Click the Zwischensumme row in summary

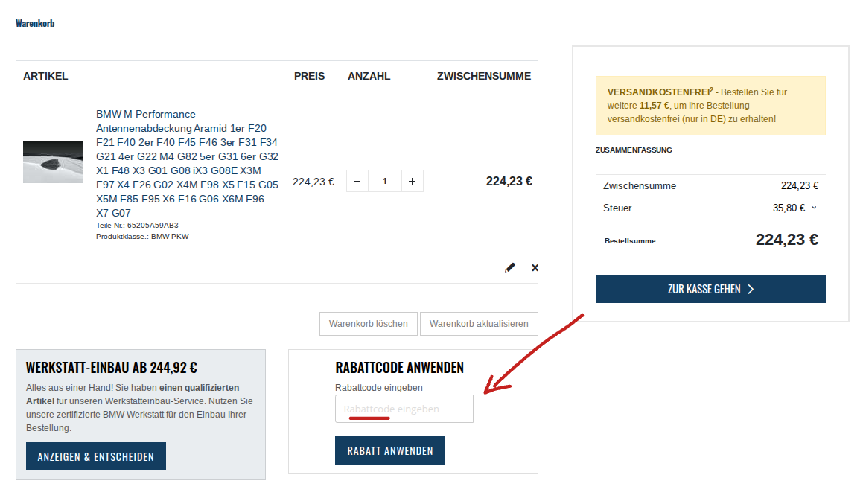(710, 186)
